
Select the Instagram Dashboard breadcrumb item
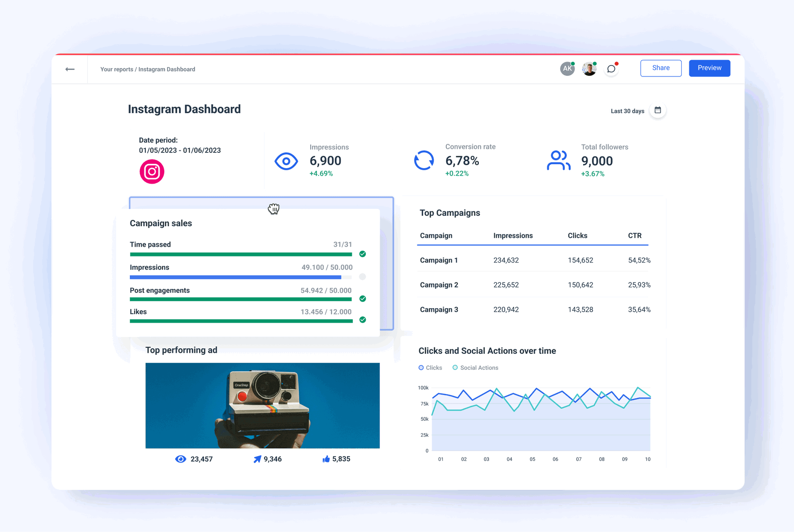click(167, 69)
